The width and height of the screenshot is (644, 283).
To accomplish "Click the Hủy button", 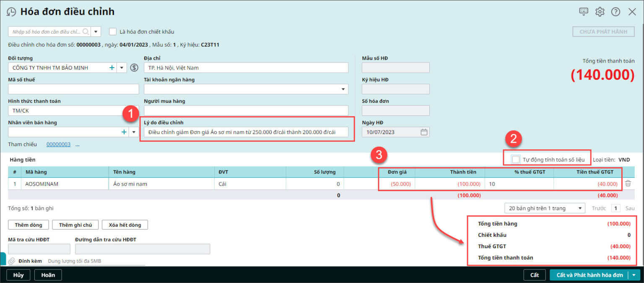I will point(18,275).
